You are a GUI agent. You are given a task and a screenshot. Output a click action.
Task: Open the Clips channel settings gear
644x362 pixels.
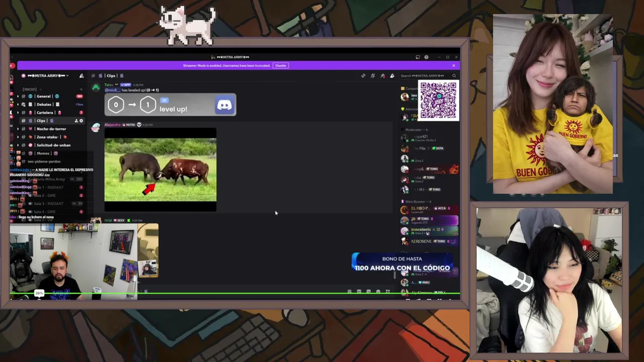point(81,121)
